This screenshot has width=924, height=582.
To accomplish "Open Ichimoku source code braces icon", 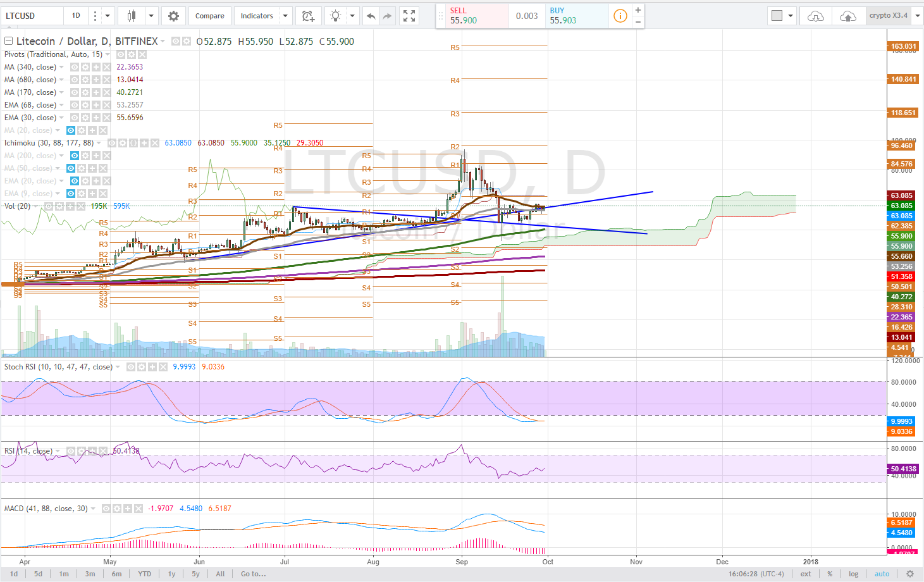I will pos(133,143).
